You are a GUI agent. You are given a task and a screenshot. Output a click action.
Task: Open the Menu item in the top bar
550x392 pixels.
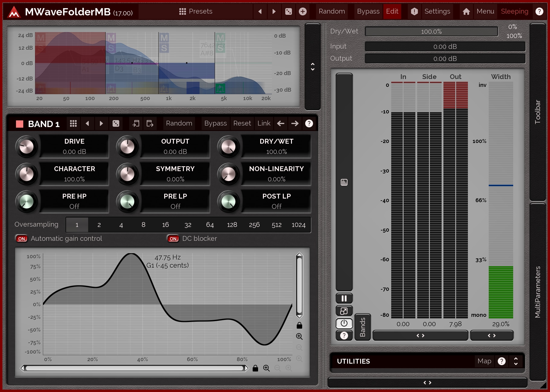pos(485,11)
